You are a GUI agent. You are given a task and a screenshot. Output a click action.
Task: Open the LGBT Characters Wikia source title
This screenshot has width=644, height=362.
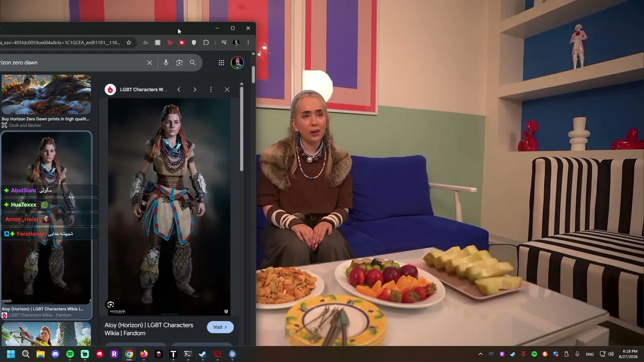tap(143, 89)
